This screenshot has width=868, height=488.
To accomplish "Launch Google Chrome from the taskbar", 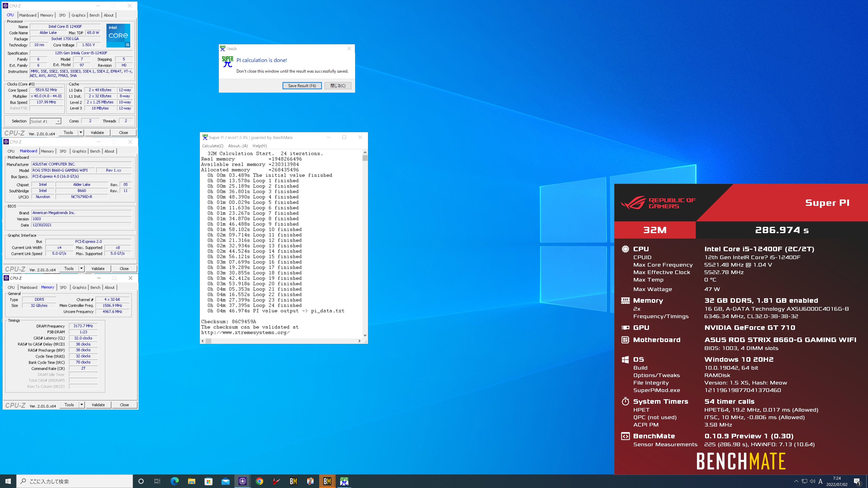I will coord(259,481).
